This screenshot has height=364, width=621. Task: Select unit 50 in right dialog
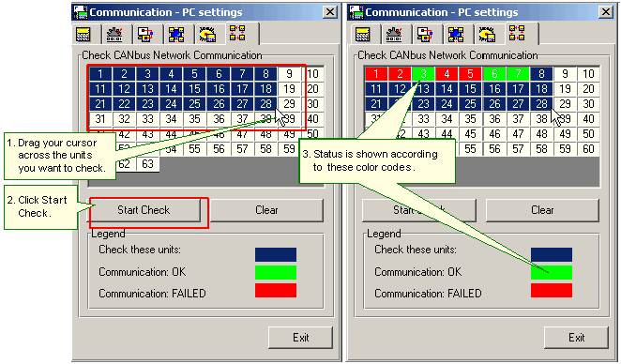click(x=588, y=134)
